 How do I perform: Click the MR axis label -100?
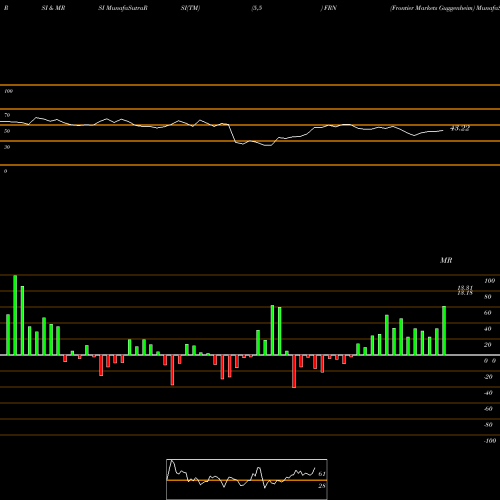click(x=490, y=441)
